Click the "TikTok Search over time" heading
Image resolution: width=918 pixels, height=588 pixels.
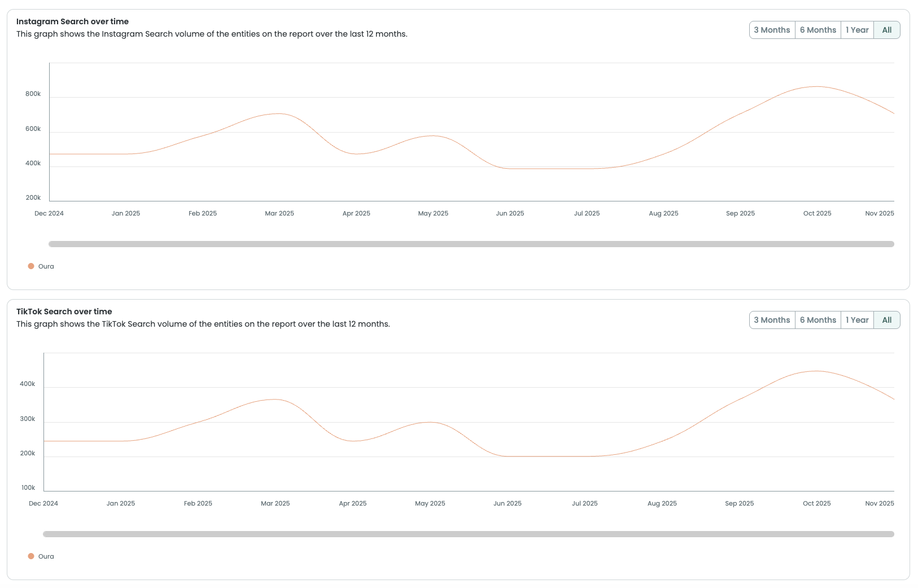tap(64, 311)
